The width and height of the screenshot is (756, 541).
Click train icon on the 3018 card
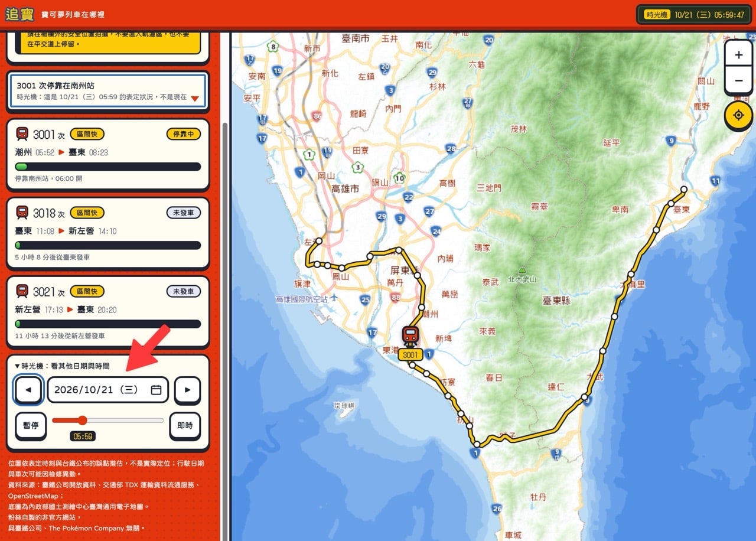pos(22,213)
